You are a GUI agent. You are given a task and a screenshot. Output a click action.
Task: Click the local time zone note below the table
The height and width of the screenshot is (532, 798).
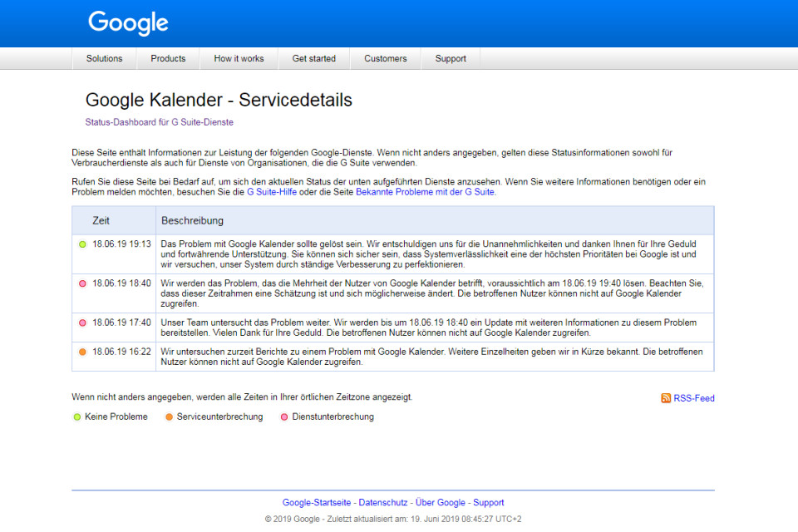pyautogui.click(x=242, y=397)
